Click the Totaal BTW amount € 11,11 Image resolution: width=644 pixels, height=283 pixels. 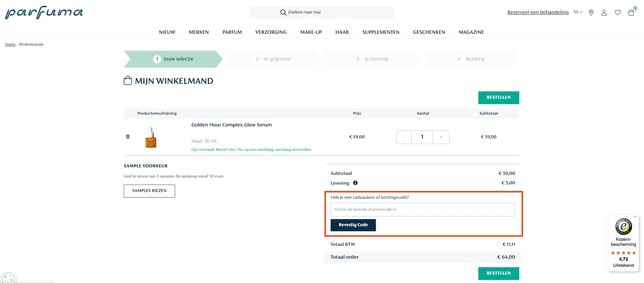[509, 244]
